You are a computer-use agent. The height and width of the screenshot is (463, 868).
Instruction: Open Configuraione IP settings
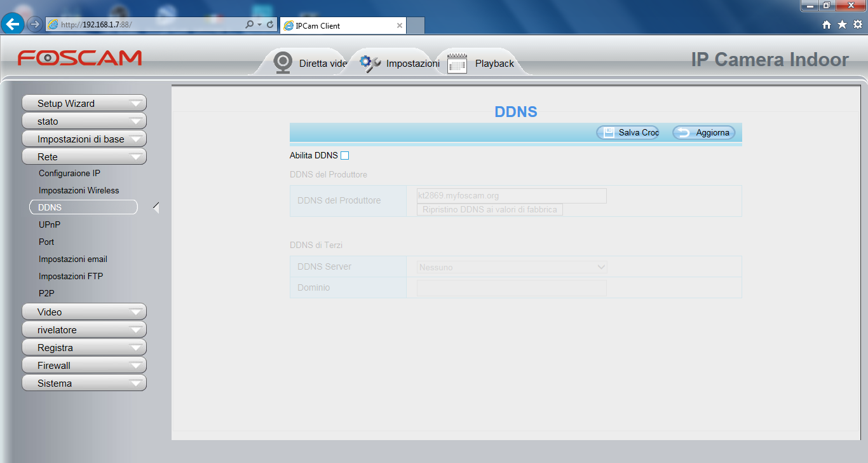(69, 173)
